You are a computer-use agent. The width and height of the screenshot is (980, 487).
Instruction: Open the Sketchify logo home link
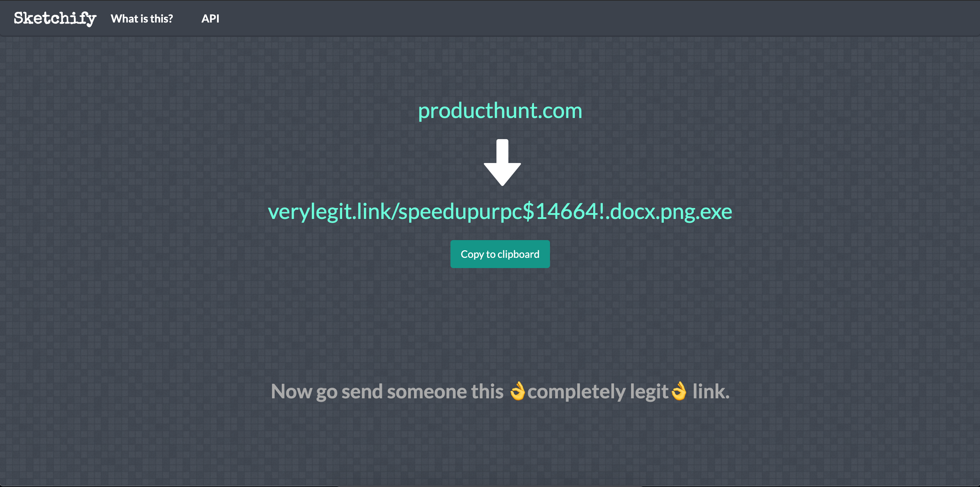(x=55, y=18)
